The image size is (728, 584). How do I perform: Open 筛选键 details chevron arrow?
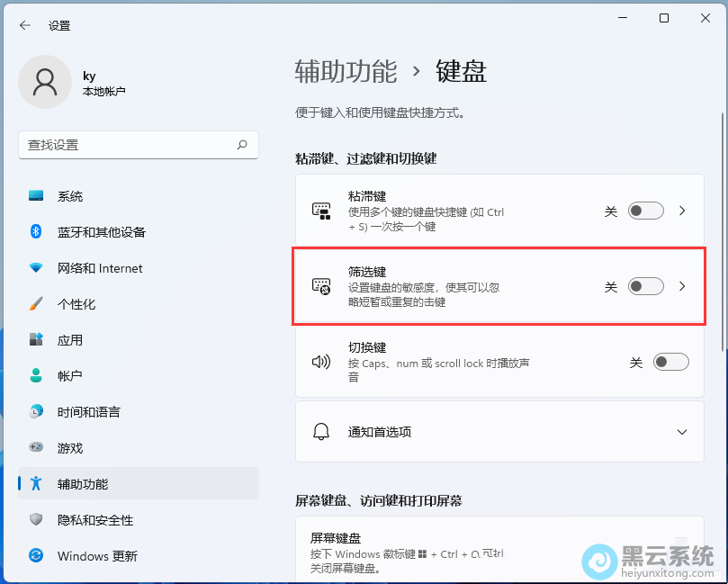pyautogui.click(x=682, y=286)
